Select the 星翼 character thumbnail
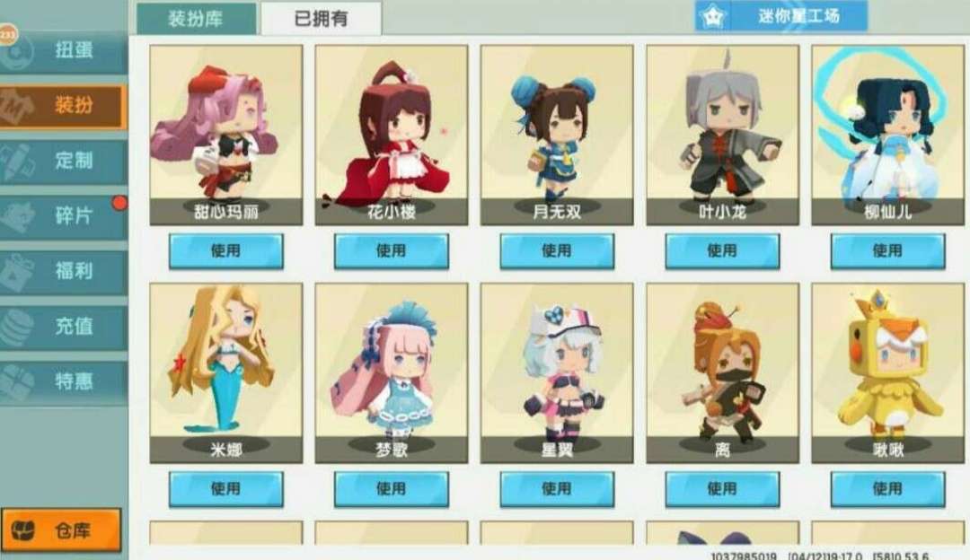Viewport: 970px width, 560px height. 557,373
